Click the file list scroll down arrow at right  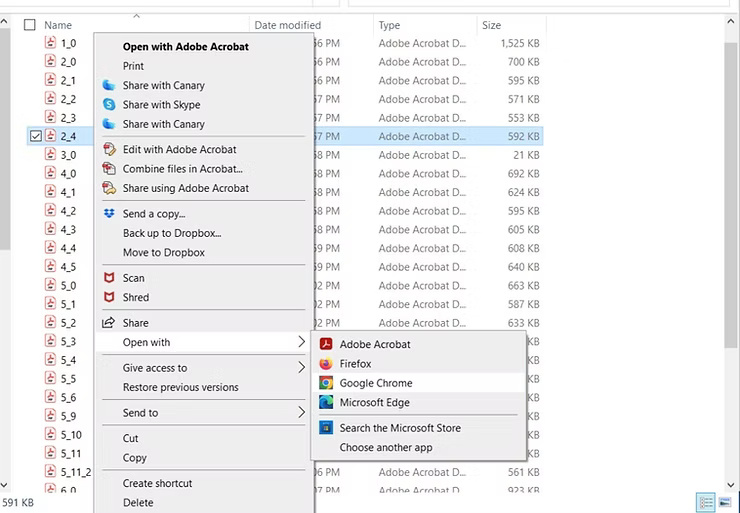click(x=732, y=485)
